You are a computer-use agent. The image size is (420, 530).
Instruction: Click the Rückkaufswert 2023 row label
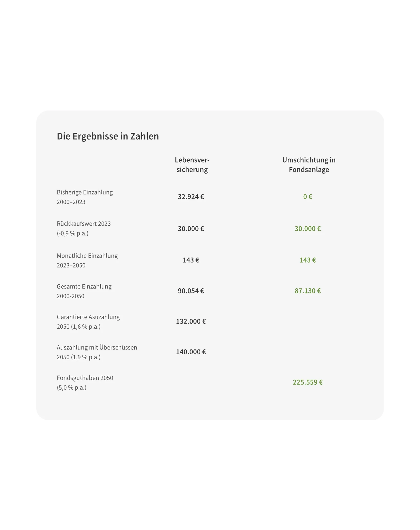pos(84,228)
